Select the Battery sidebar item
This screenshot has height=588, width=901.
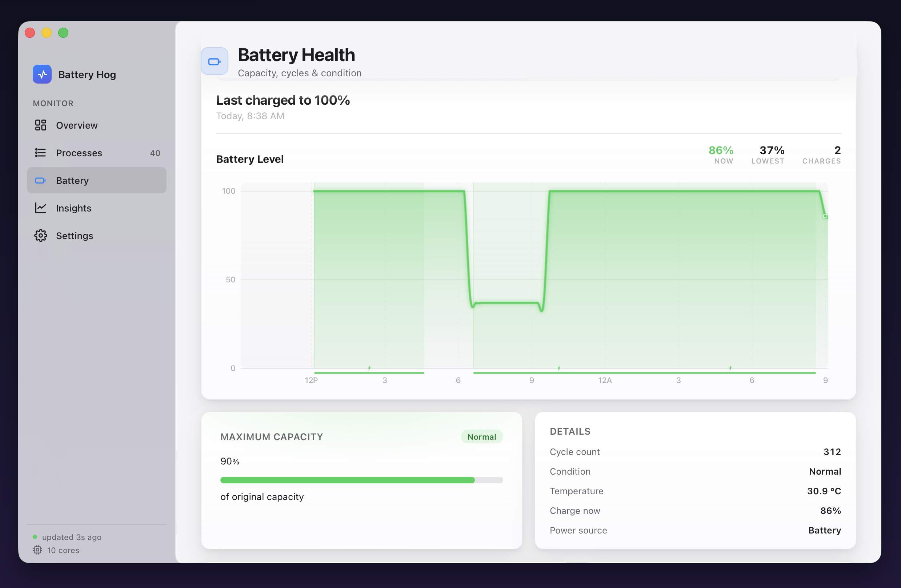coord(97,181)
